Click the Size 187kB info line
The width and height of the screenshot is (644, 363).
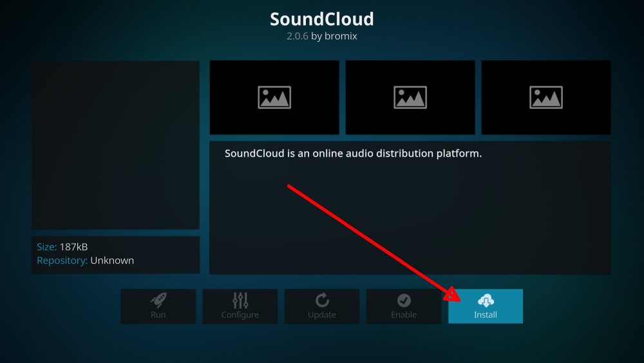point(62,247)
